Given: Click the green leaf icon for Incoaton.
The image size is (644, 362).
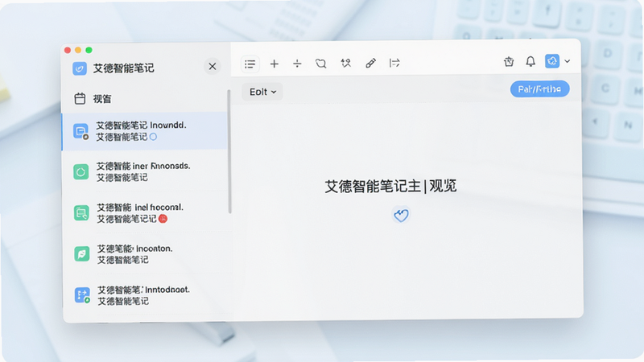Looking at the screenshot, I should coord(82,254).
